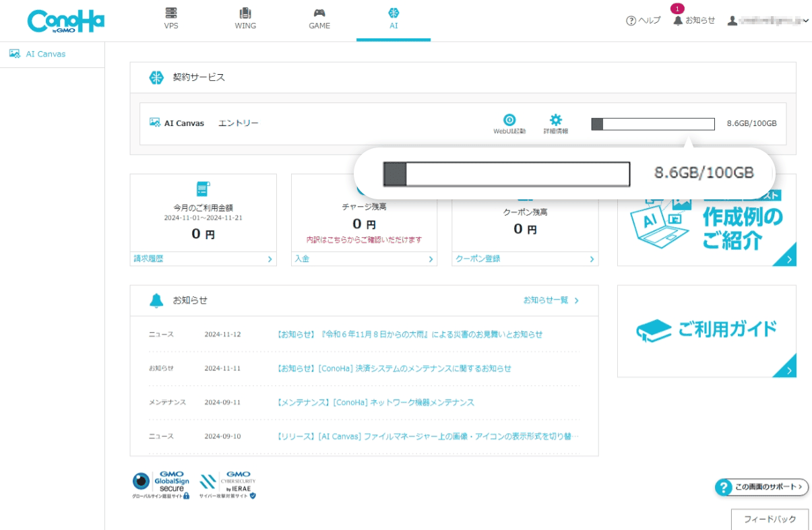Click the GMO Cybersecurity IERAE seal

(228, 485)
